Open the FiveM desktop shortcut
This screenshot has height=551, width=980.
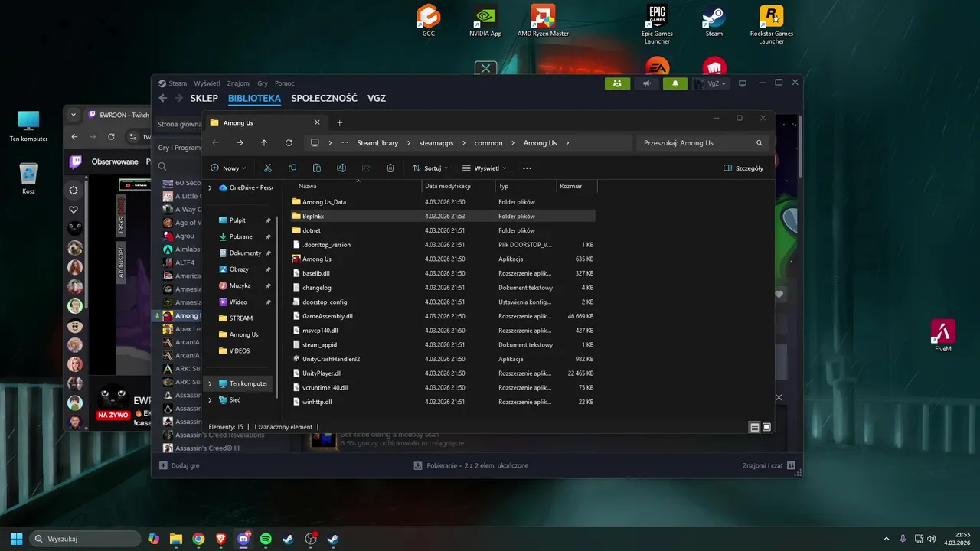point(943,335)
